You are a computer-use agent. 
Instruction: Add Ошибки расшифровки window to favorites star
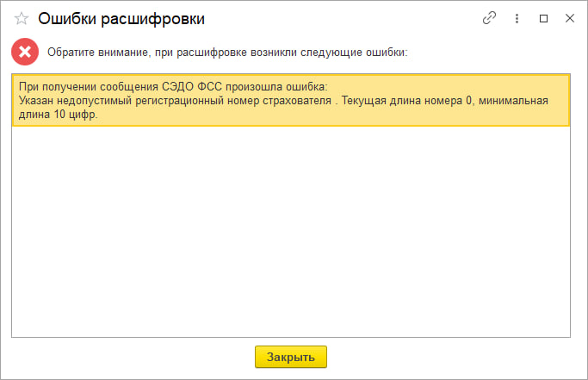22,18
